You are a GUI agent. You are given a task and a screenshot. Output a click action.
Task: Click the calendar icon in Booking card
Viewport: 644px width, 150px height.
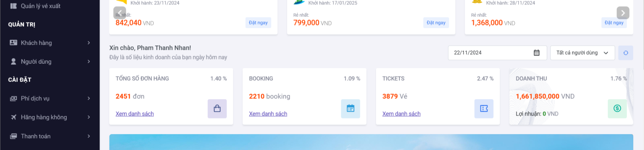(x=351, y=109)
